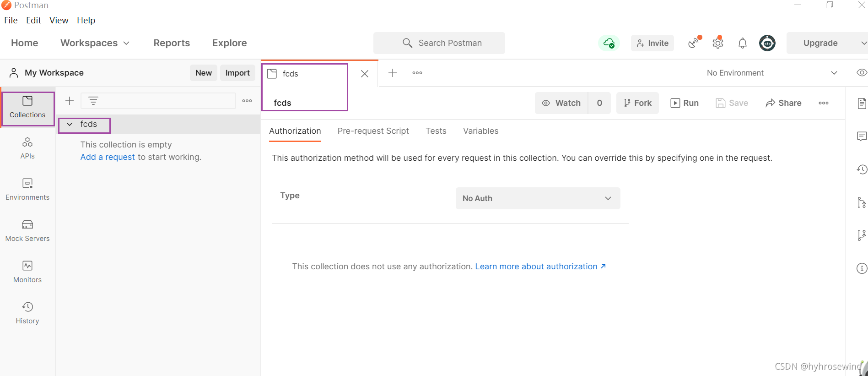Switch to the Pre-request Script tab
Image resolution: width=868 pixels, height=376 pixels.
point(373,131)
